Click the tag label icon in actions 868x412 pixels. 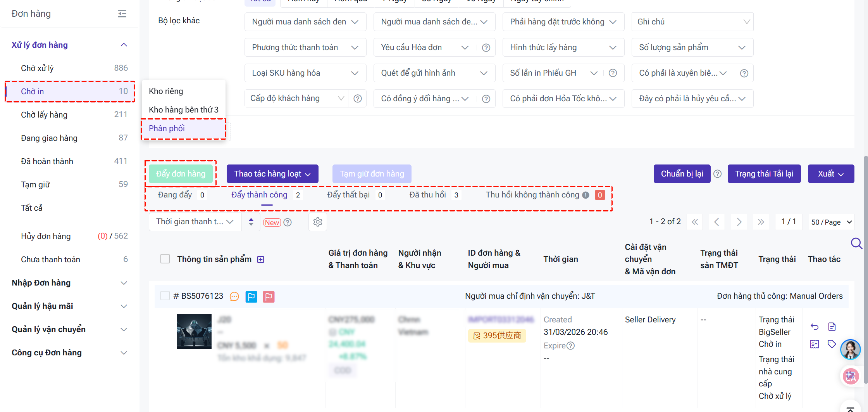832,344
